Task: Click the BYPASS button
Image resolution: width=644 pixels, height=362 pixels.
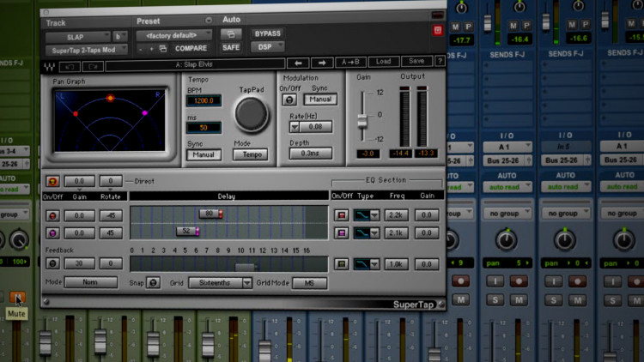Action: pos(267,33)
